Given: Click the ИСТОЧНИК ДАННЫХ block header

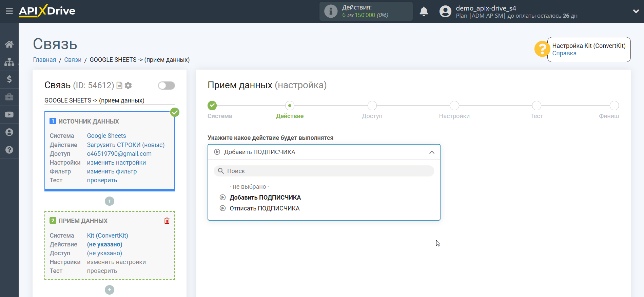Looking at the screenshot, I should click(89, 122).
